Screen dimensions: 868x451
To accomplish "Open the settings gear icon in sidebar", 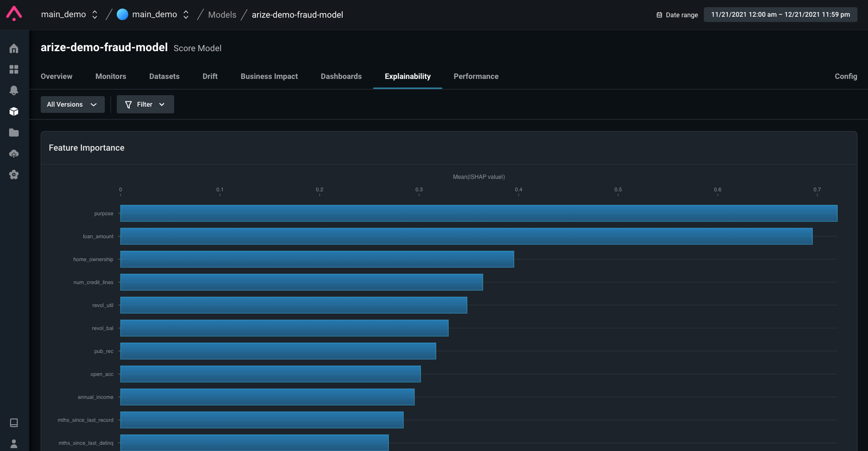I will tap(14, 175).
